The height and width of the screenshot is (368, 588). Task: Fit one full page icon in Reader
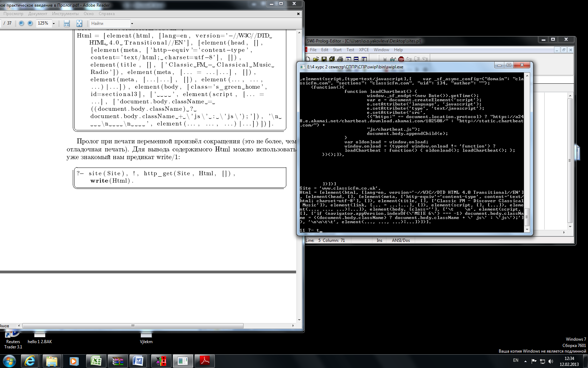coord(79,23)
